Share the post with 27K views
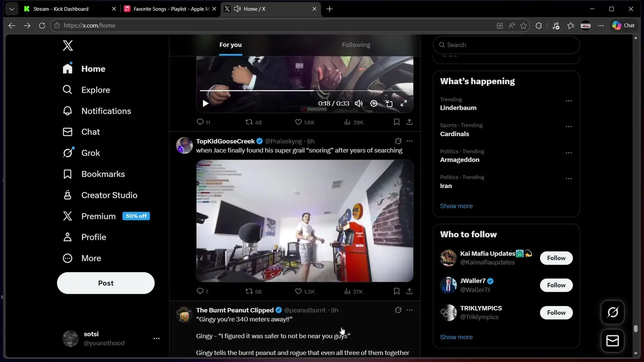 click(x=410, y=291)
